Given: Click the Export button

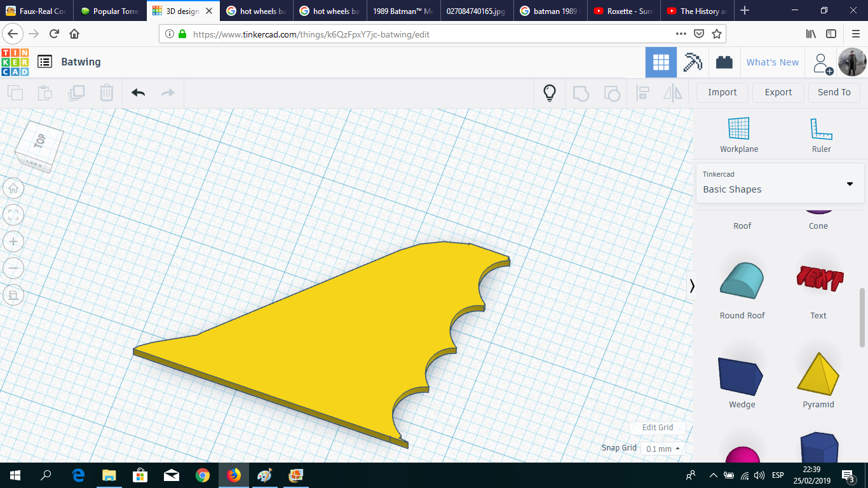Looking at the screenshot, I should [778, 93].
